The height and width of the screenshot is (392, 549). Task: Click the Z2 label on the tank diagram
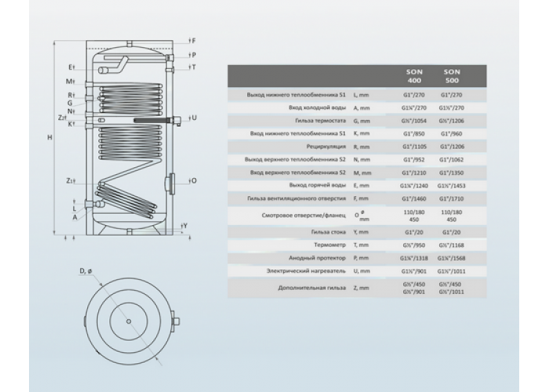61,118
